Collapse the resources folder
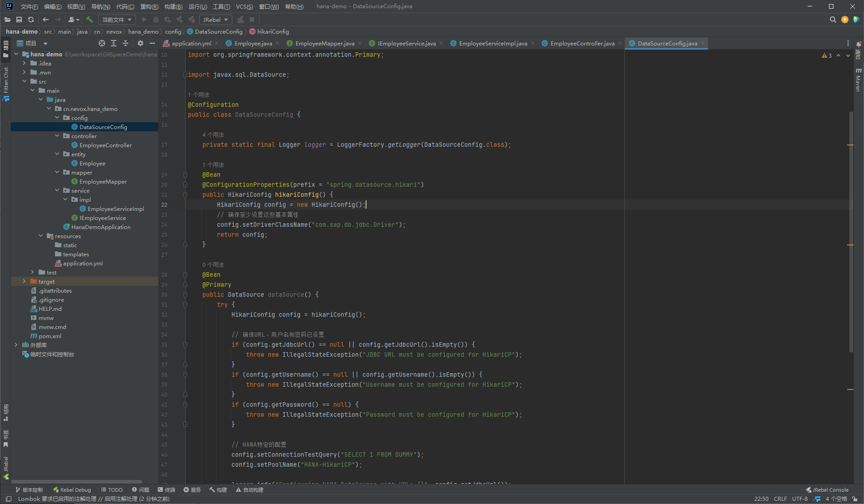The height and width of the screenshot is (504, 864). (x=40, y=236)
